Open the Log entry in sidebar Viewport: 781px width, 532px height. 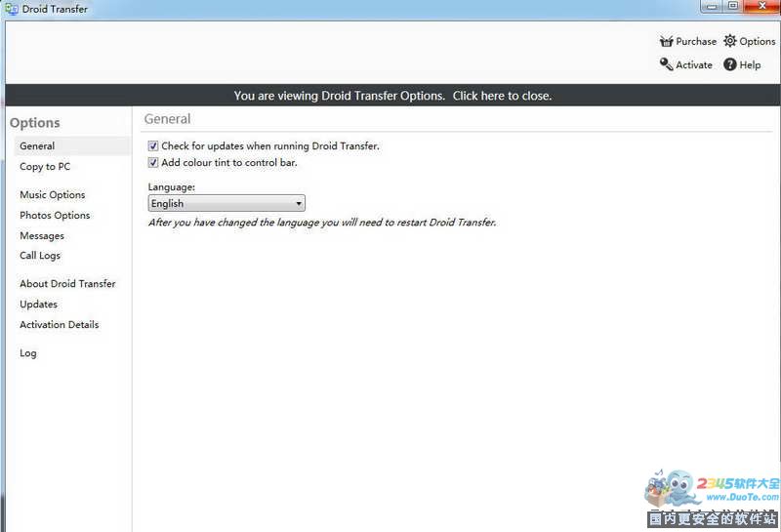click(x=28, y=353)
